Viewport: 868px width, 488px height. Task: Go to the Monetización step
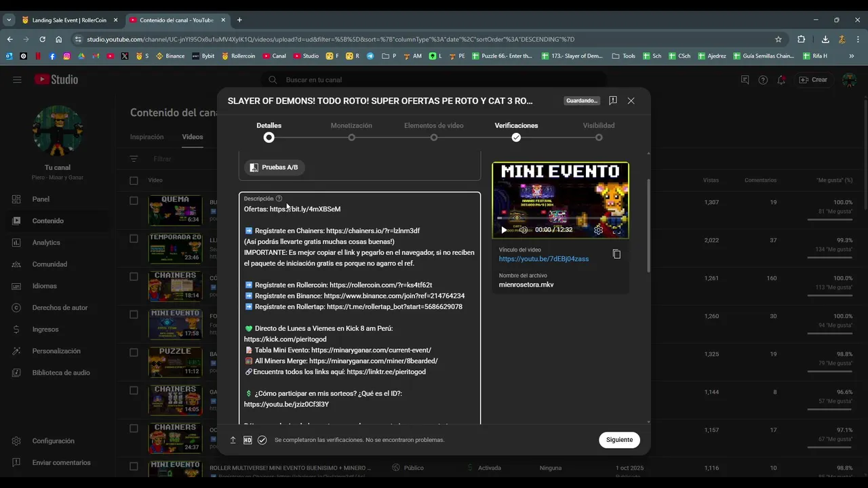(351, 131)
